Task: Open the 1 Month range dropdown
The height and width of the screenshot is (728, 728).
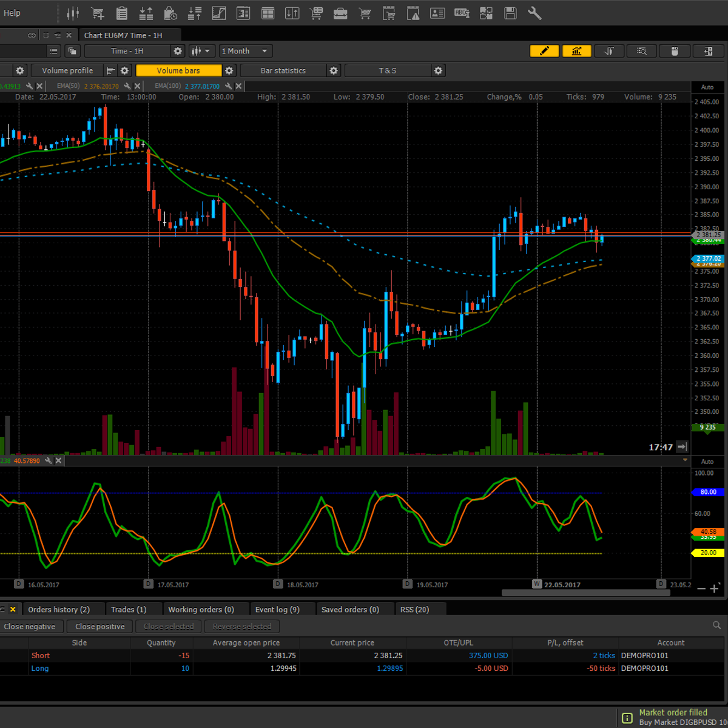Action: click(x=246, y=51)
